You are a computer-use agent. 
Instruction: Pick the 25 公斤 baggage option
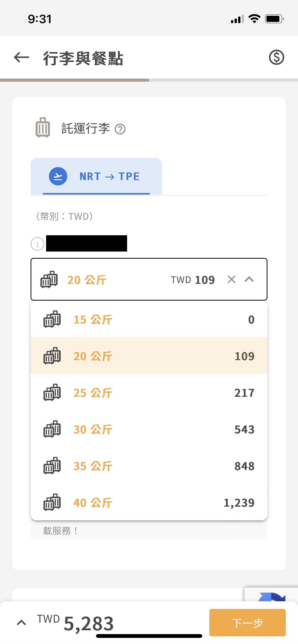[x=149, y=392]
